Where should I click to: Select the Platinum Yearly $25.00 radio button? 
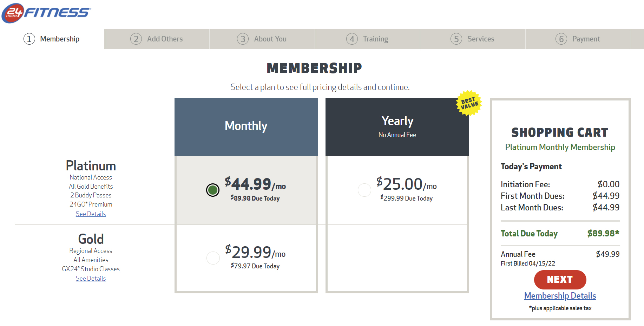pos(364,190)
